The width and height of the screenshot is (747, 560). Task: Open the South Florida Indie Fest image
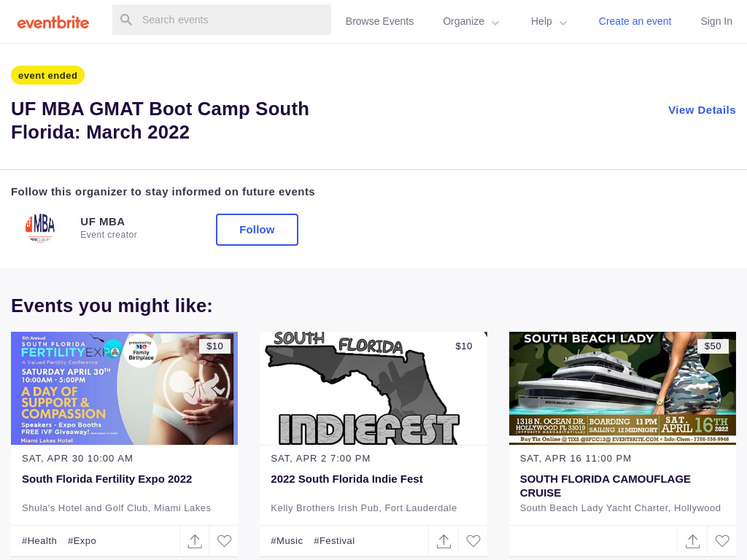373,388
